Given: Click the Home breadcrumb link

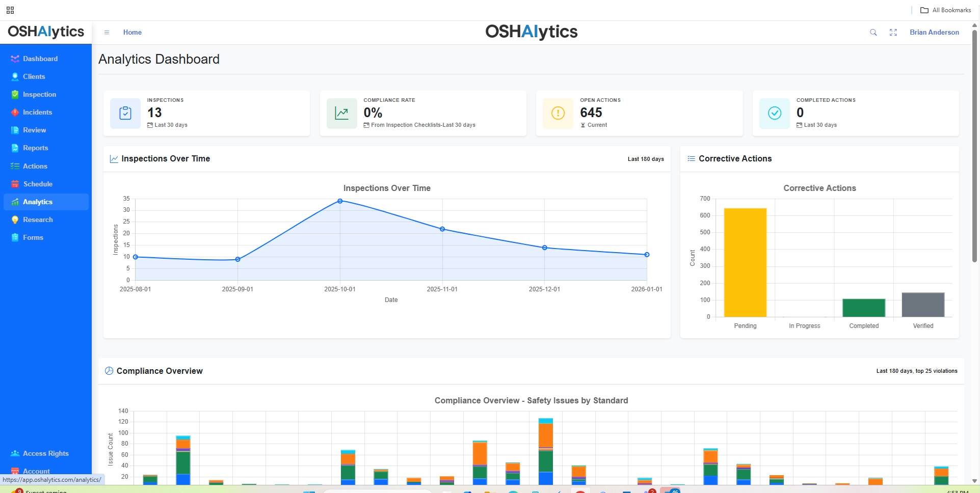Looking at the screenshot, I should 133,33.
